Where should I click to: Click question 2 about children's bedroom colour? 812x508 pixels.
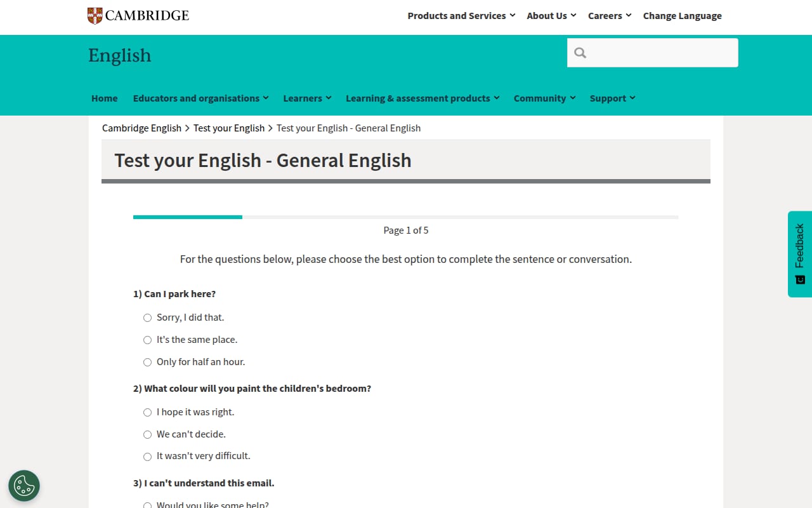tap(252, 389)
